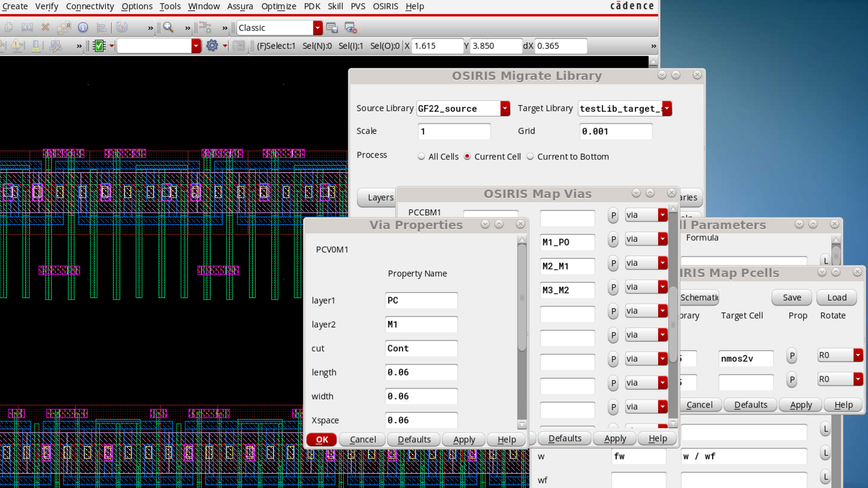
Task: Click Apply in Via Properties dialog
Action: click(x=464, y=440)
